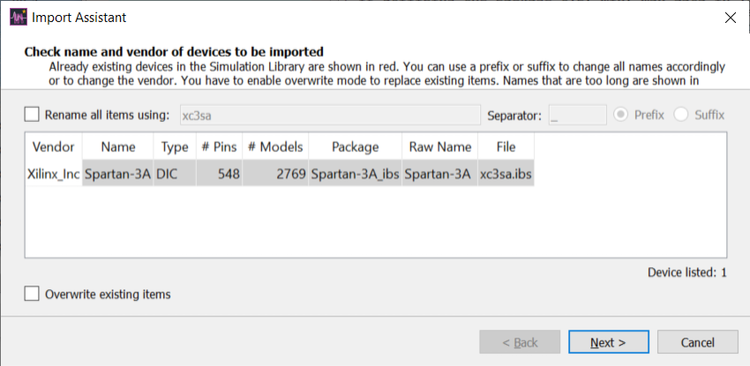Click the Package column header
Viewport: 750px width, 366px height.
tap(355, 147)
